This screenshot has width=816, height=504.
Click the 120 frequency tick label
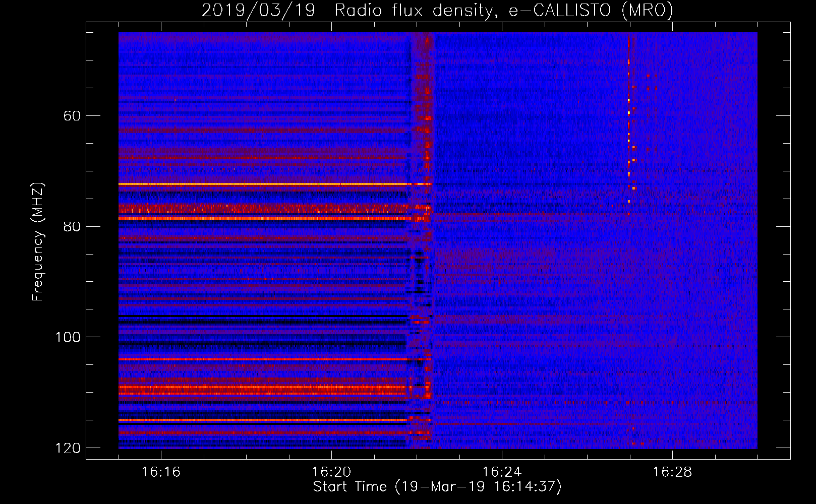(x=68, y=448)
